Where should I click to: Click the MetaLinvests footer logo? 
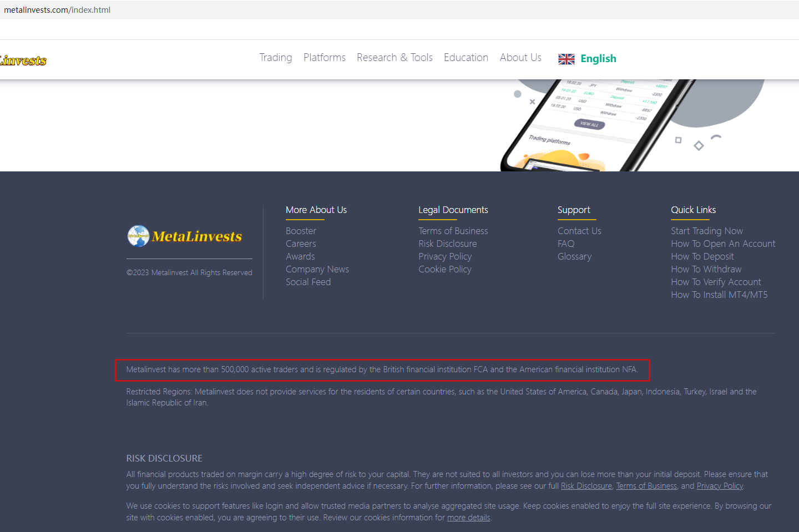tap(185, 236)
